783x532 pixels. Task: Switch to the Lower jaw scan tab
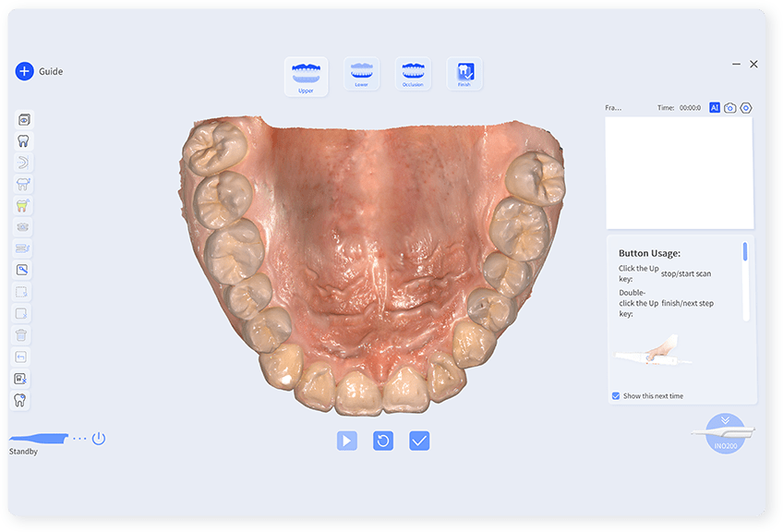[x=361, y=74]
